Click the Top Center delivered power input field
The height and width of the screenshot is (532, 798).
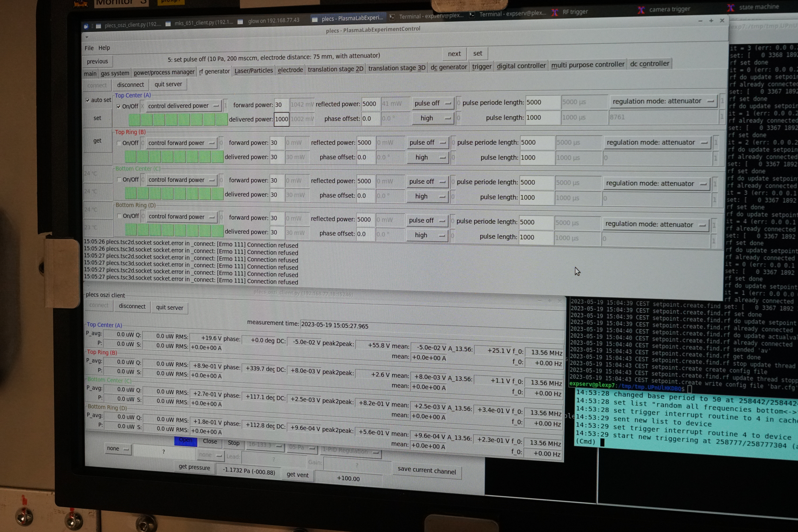[x=281, y=119]
